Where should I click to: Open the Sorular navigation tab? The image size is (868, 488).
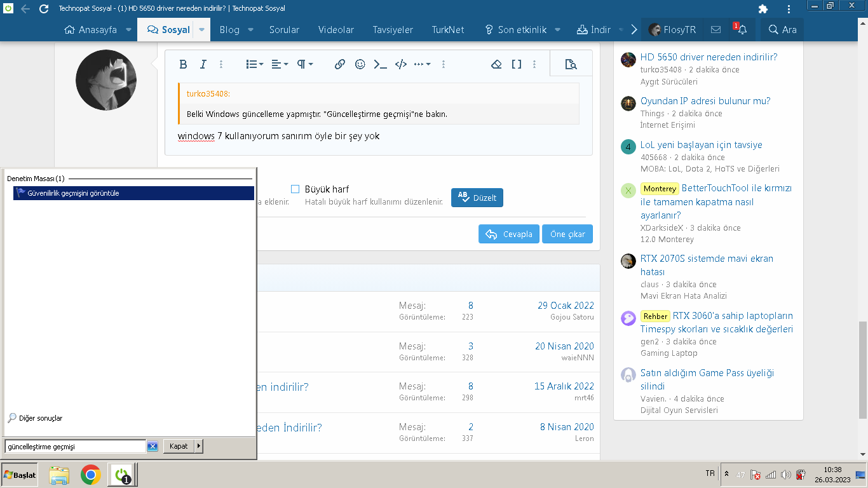point(284,30)
